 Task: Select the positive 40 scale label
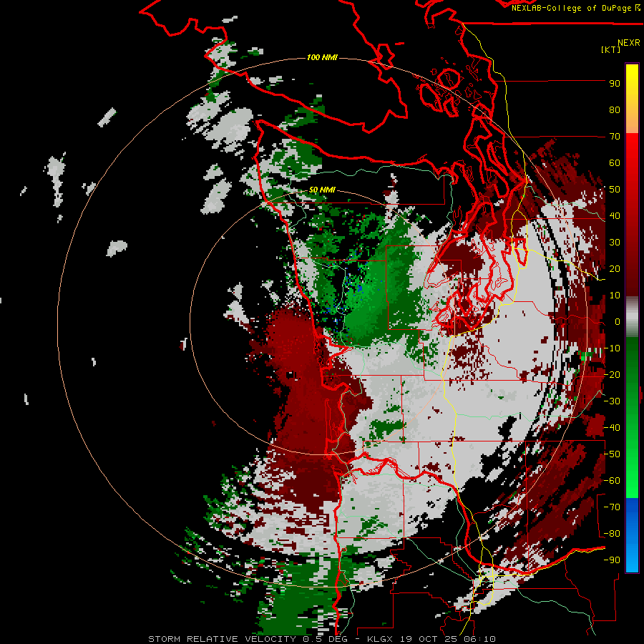coord(615,215)
